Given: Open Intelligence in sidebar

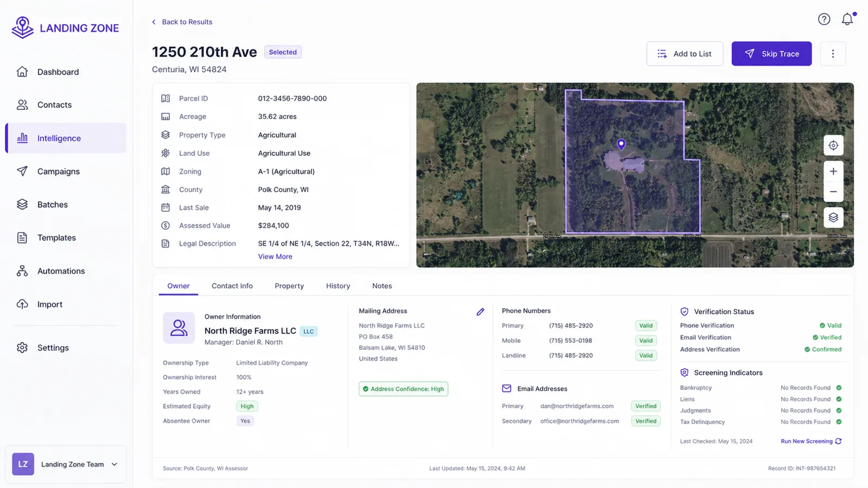Looking at the screenshot, I should pos(66,138).
